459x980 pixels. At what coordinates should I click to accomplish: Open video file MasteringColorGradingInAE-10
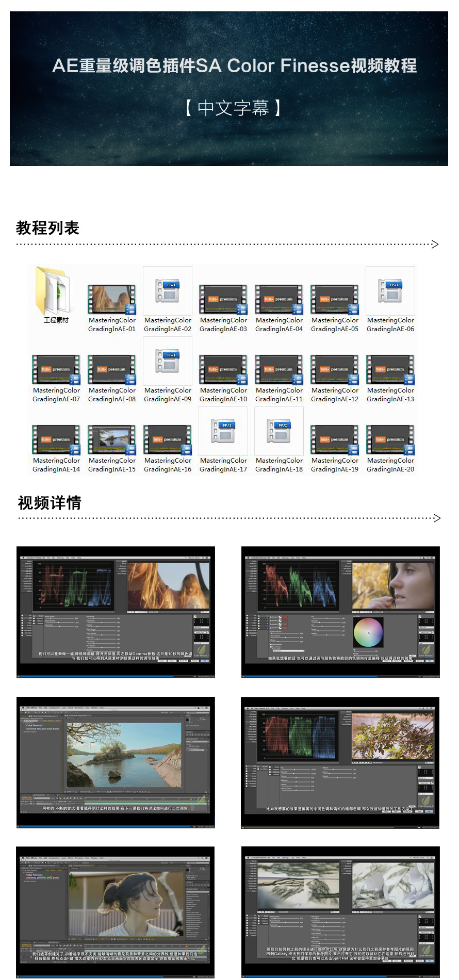[x=223, y=370]
